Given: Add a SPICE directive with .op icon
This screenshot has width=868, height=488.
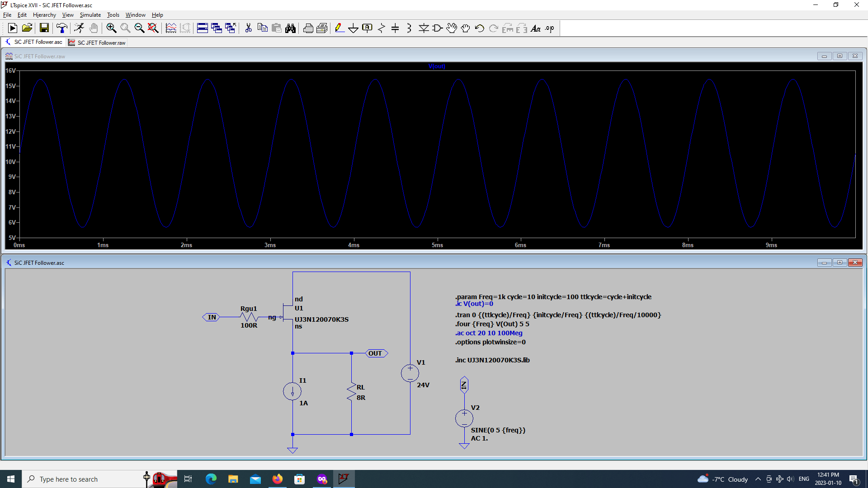Looking at the screenshot, I should [x=550, y=28].
